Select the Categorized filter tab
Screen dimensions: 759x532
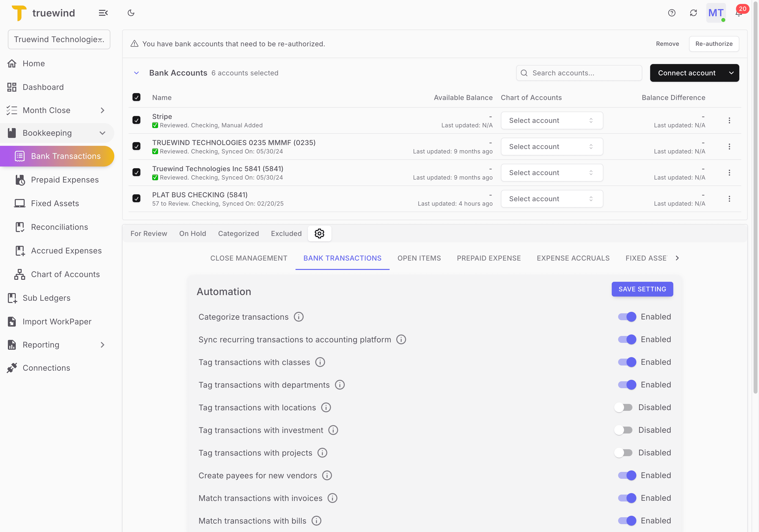[238, 233]
